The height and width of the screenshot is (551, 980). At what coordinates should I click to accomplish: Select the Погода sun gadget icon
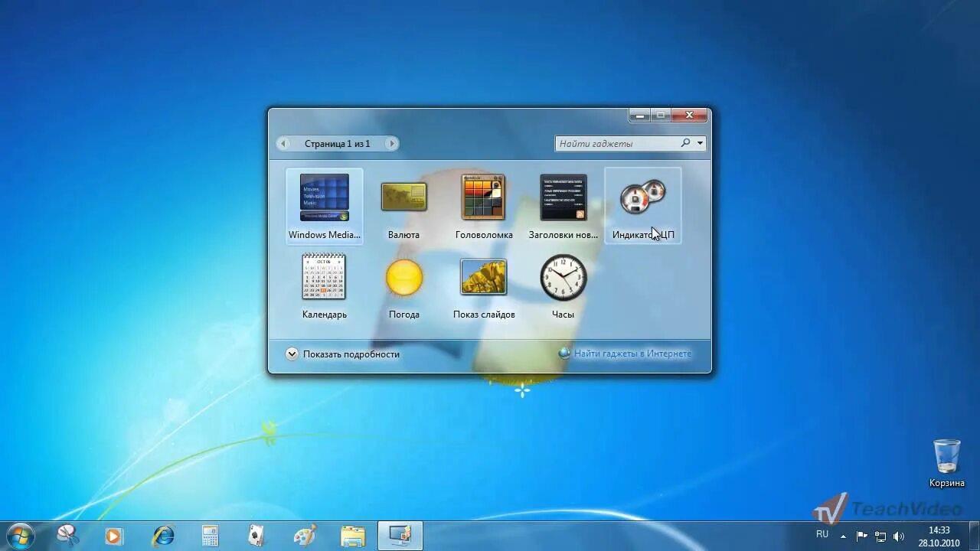tap(403, 277)
